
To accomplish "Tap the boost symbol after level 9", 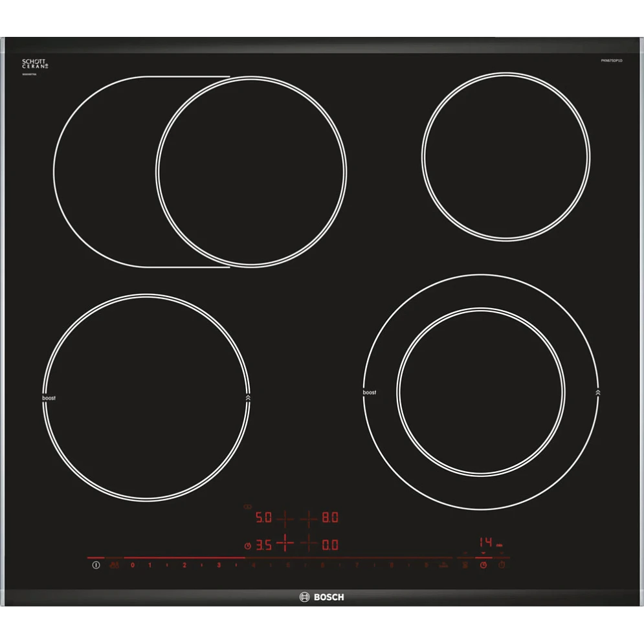I will point(443,565).
